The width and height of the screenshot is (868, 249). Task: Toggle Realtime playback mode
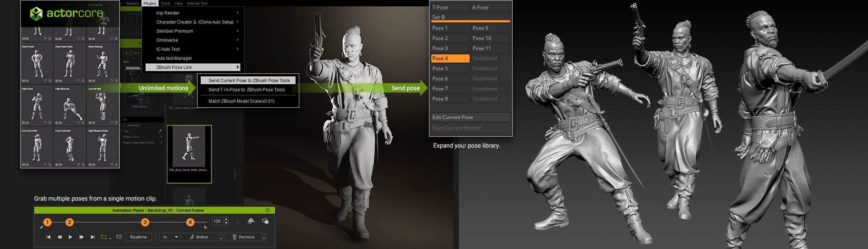click(138, 237)
